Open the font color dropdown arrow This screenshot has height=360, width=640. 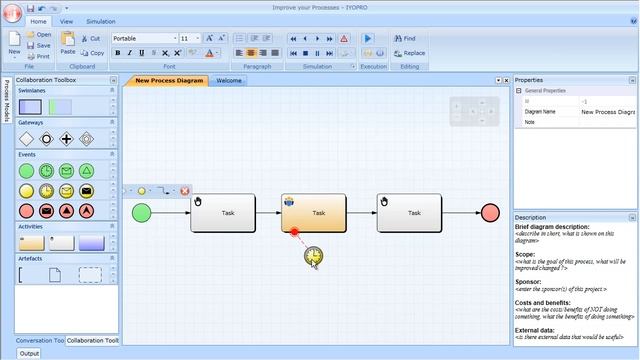point(218,53)
